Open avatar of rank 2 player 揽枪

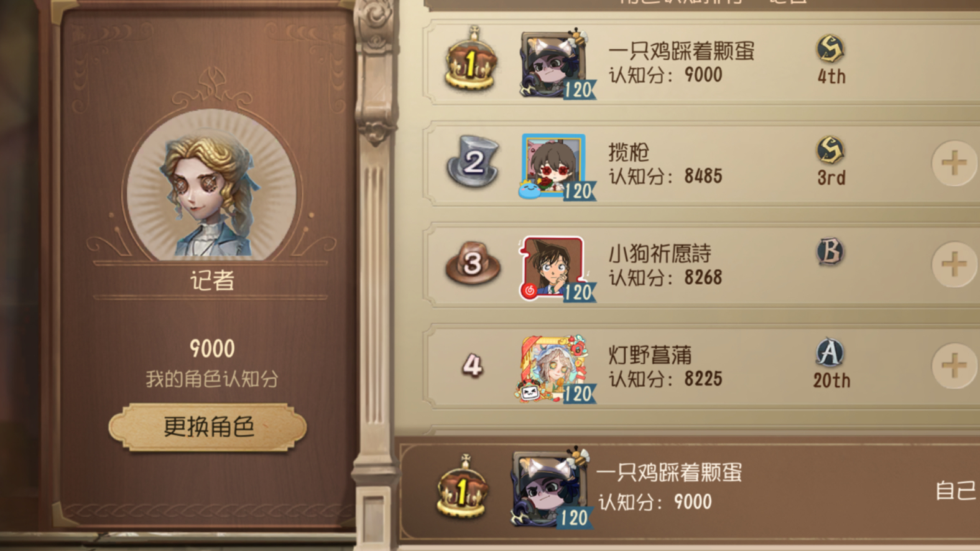(x=555, y=166)
